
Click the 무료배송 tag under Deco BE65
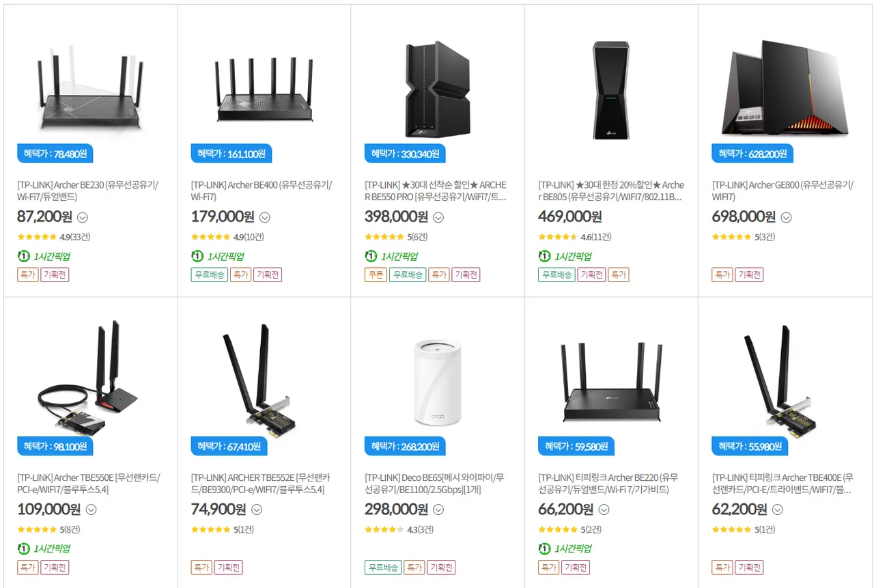[383, 568]
